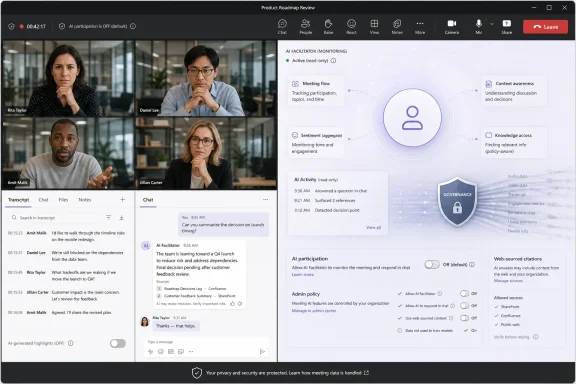View all AI Activity entries
The height and width of the screenshot is (384, 576).
pyautogui.click(x=373, y=227)
